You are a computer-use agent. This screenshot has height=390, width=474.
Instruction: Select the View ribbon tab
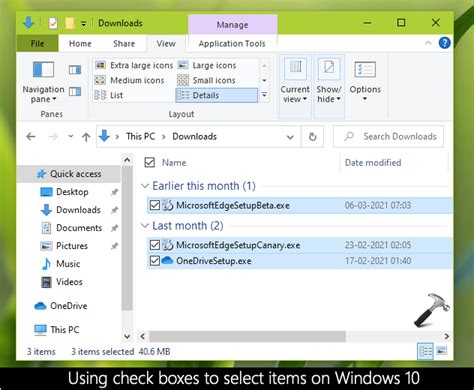point(166,44)
